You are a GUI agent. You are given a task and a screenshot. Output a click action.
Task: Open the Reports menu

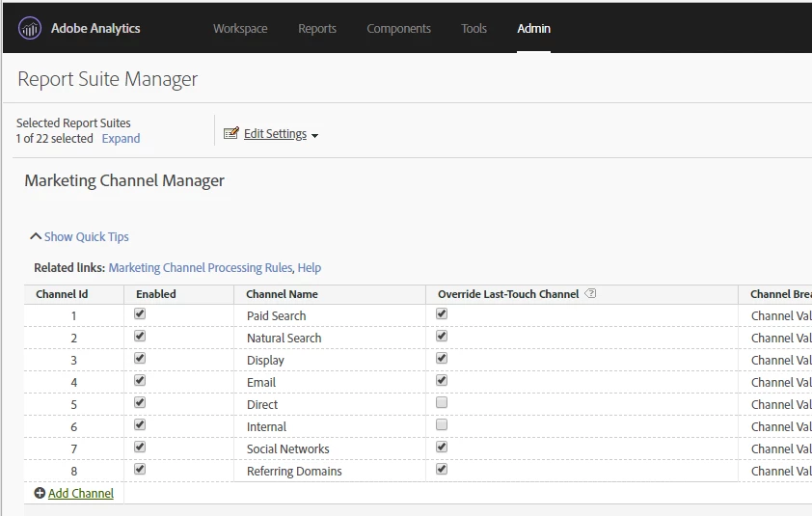[317, 28]
